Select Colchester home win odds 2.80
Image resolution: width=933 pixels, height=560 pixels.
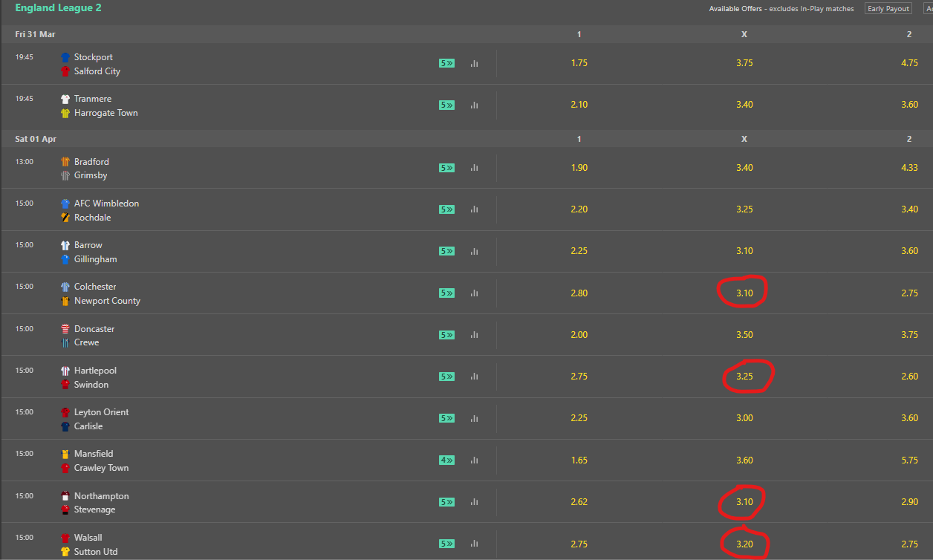[x=579, y=293]
